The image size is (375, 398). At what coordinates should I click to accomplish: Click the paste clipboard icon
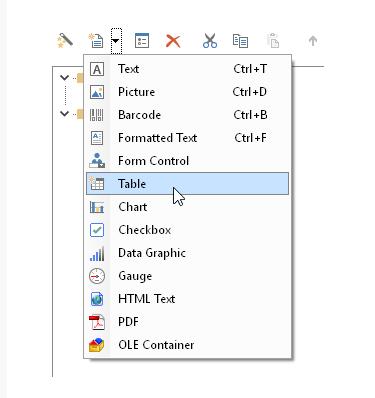click(x=273, y=41)
